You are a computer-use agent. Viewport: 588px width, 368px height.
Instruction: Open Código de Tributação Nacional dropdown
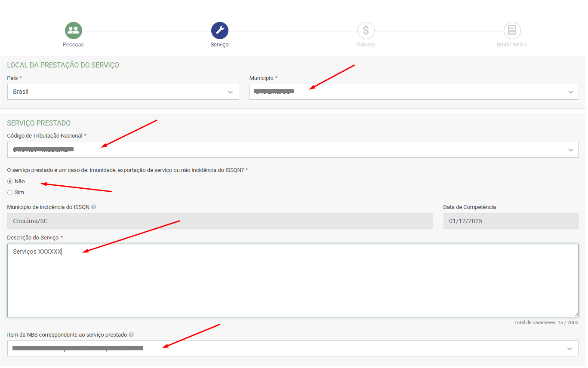click(x=292, y=150)
